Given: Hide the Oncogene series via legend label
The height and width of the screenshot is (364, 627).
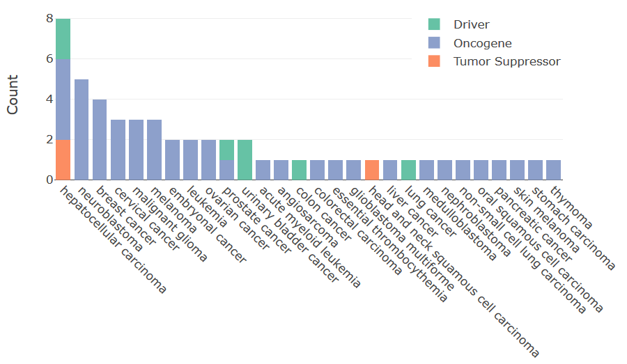Looking at the screenshot, I should tap(482, 43).
